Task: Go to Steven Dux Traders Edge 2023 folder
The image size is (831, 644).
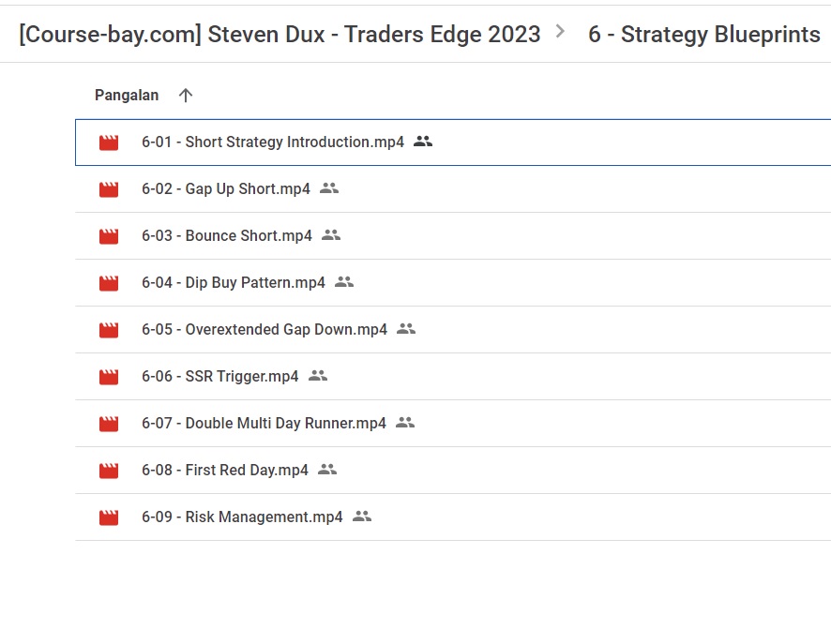Action: pyautogui.click(x=280, y=35)
